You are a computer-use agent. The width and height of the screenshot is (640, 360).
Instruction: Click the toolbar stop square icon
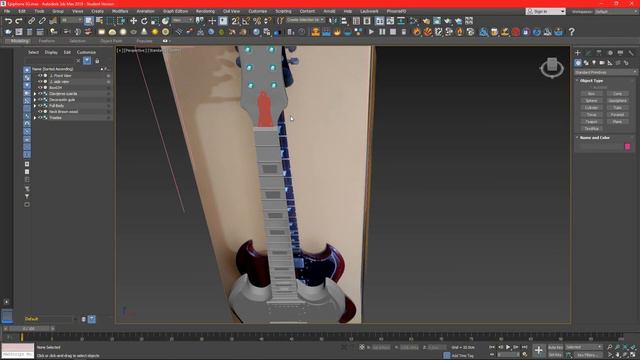point(393,31)
